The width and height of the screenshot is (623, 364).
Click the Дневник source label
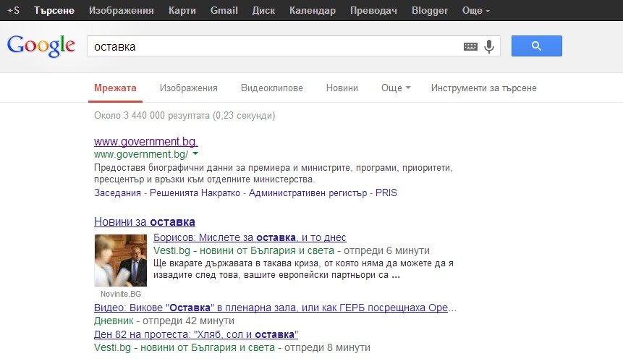(x=114, y=321)
